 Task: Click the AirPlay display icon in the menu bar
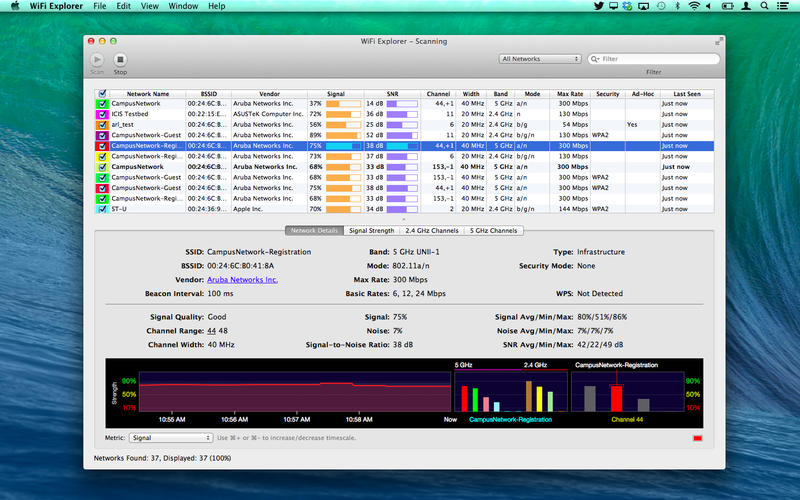coord(644,6)
